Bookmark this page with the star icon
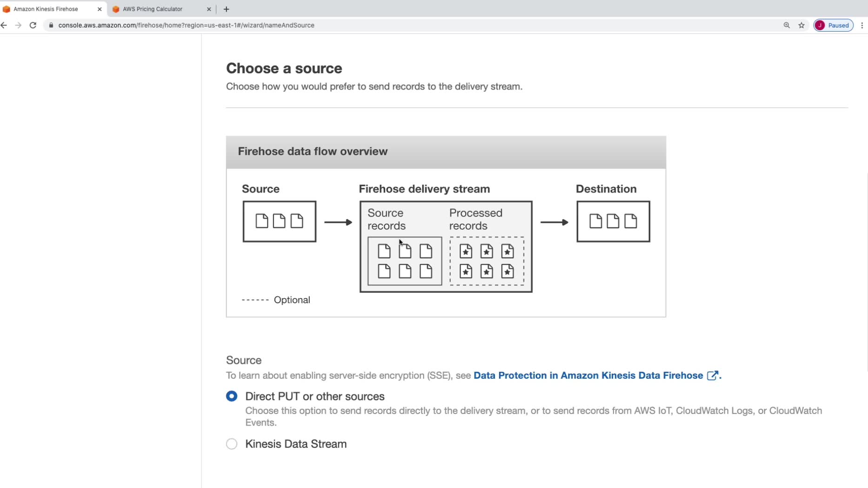The image size is (868, 488). (x=801, y=25)
